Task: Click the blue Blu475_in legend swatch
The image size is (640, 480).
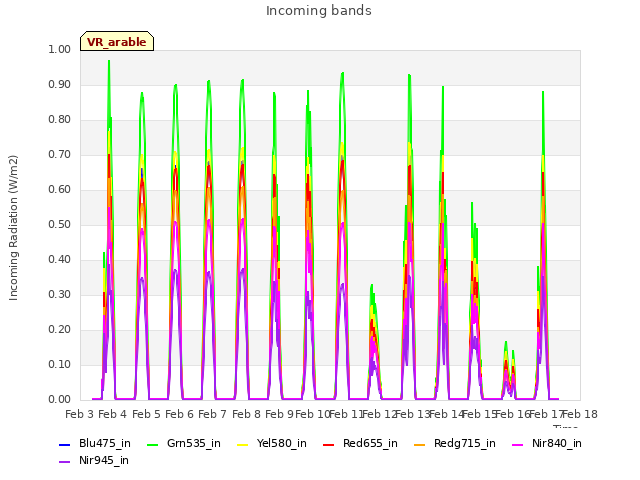Action: (x=64, y=444)
